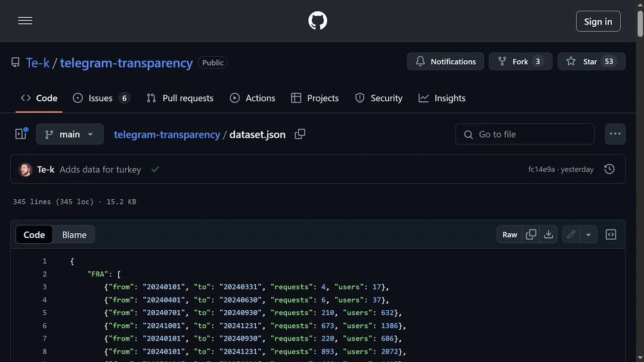Click telegram-transparency in the file breadcrumb
The image size is (644, 362).
167,135
